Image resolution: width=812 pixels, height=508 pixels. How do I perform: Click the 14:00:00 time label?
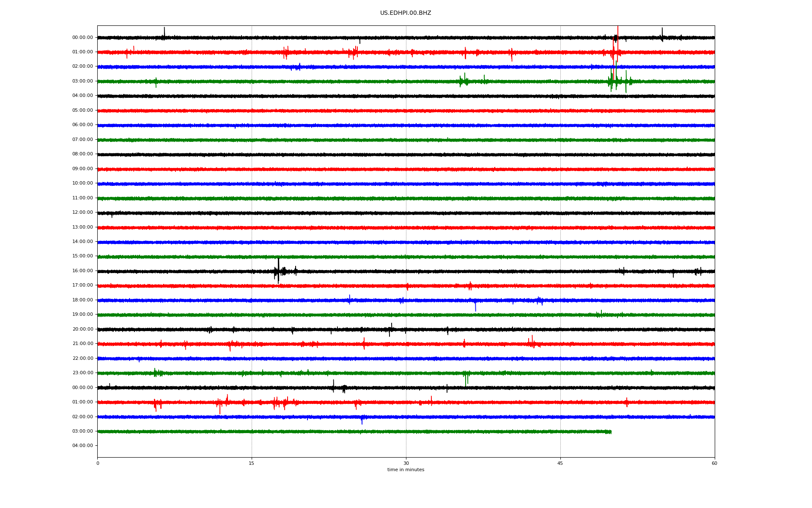[82, 242]
